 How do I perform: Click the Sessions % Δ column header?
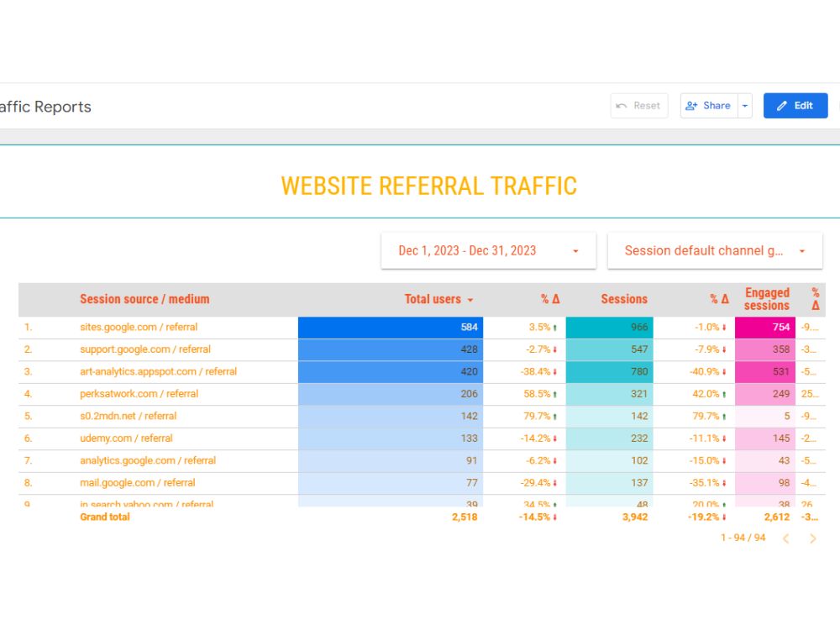(x=720, y=299)
